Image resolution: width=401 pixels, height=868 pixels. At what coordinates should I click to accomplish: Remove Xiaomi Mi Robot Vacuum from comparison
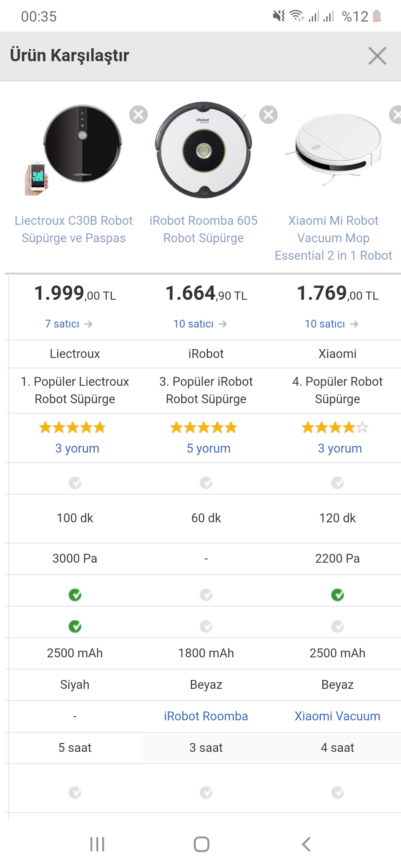point(396,115)
